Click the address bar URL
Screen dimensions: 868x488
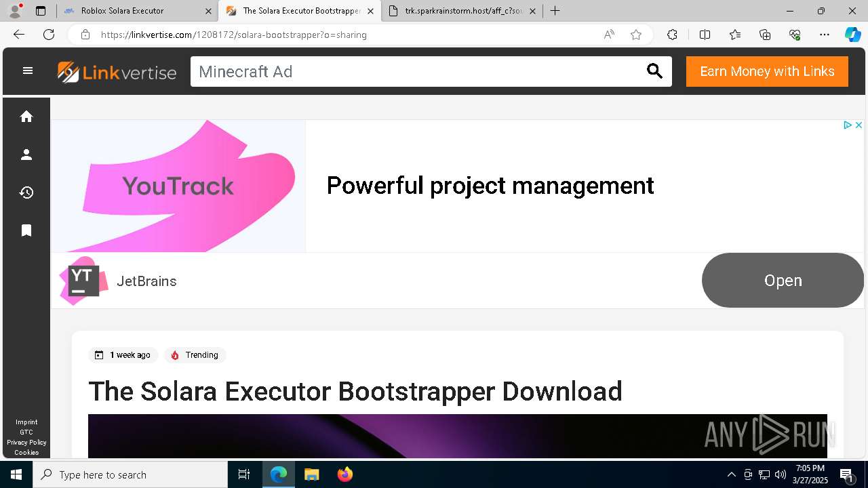(234, 35)
